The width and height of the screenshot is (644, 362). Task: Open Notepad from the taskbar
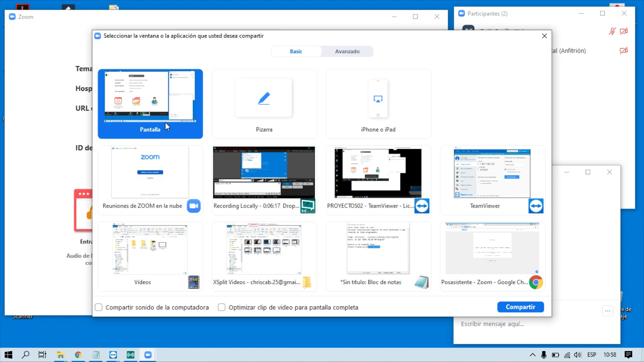click(96, 355)
